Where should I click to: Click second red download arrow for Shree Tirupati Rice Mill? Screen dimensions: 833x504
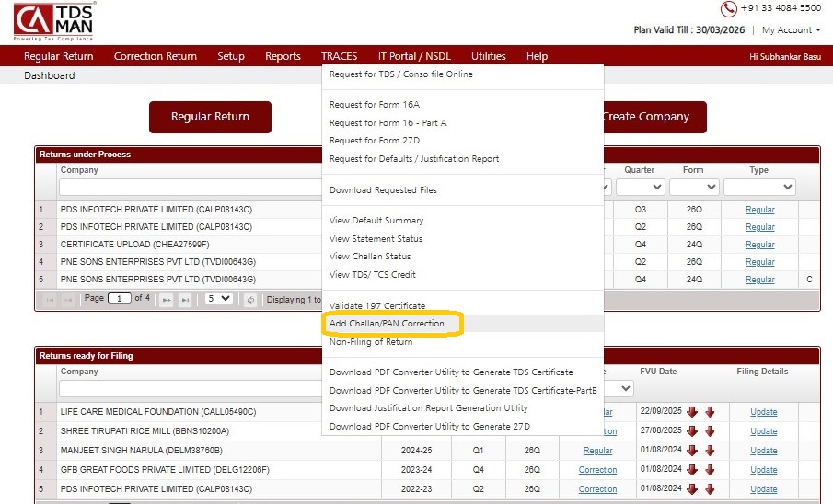[x=710, y=431]
